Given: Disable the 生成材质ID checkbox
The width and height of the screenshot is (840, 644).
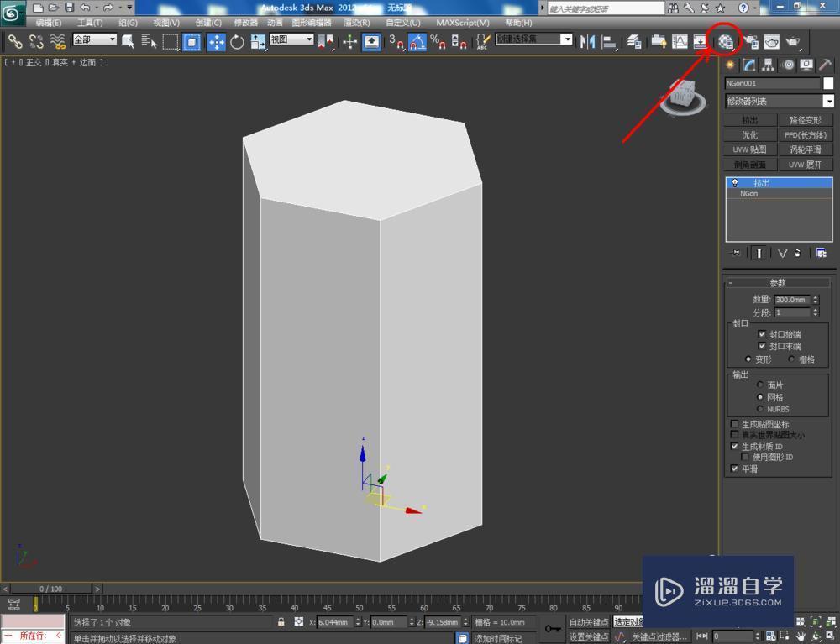Looking at the screenshot, I should (735, 446).
